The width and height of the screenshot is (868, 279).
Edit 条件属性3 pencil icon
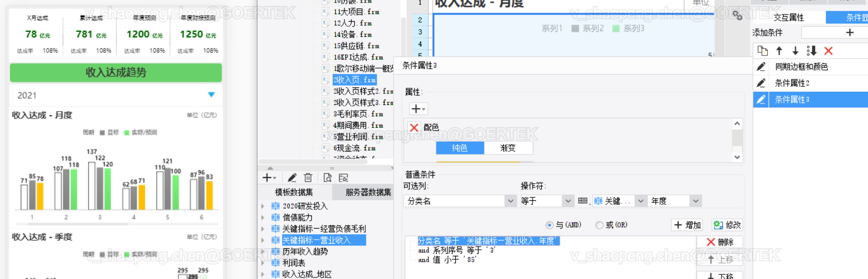tap(761, 99)
